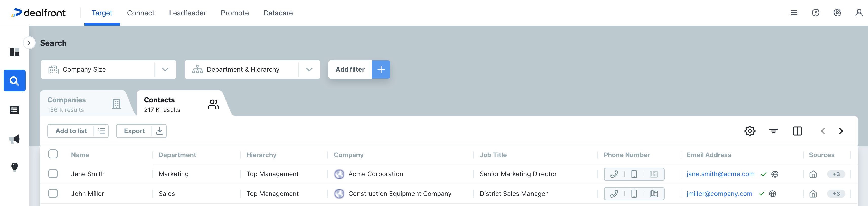This screenshot has height=206, width=868.
Task: Click the John Miller name cell
Action: [87, 194]
